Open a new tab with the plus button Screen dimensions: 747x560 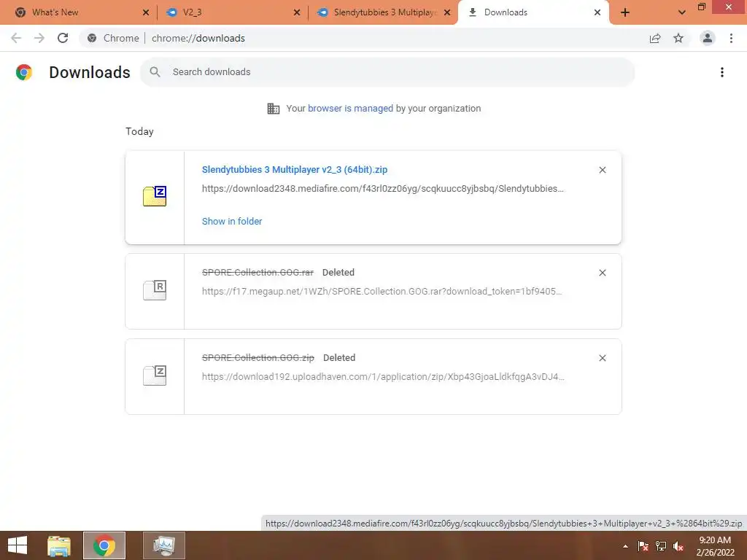(x=625, y=13)
